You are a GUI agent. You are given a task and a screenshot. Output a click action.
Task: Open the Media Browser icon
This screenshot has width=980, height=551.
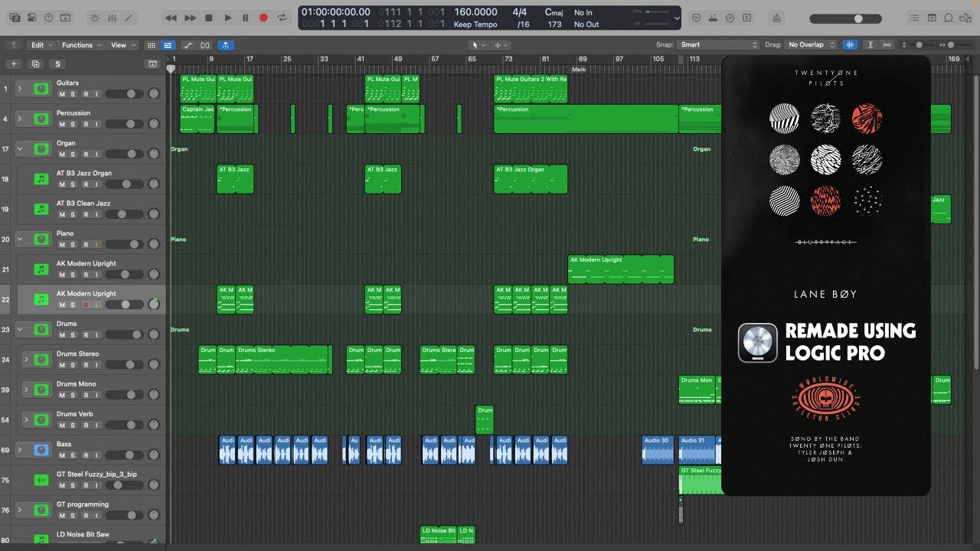(966, 18)
